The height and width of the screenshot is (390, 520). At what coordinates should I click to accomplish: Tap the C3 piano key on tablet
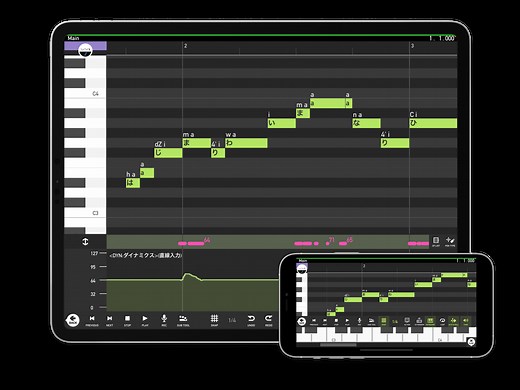click(x=85, y=213)
